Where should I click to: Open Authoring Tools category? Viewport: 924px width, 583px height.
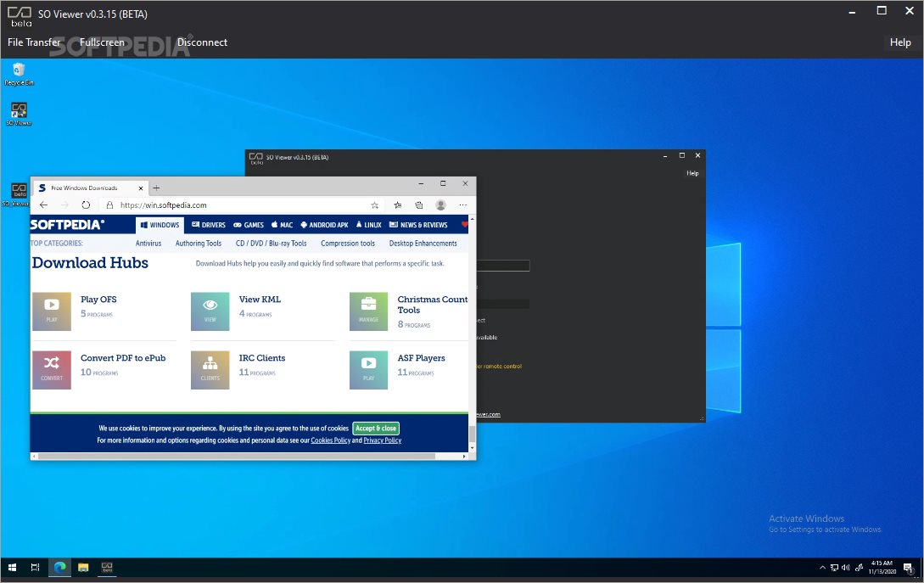[x=199, y=243]
